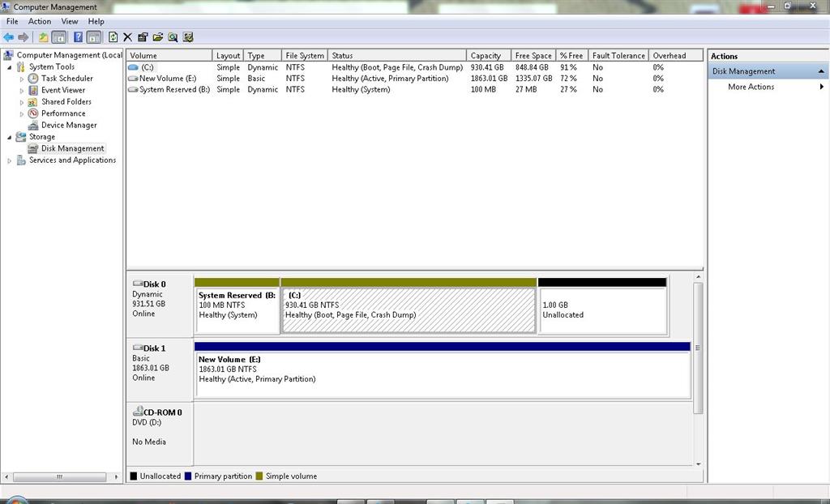830x504 pixels.
Task: Expand the System Tools node
Action: [11, 66]
